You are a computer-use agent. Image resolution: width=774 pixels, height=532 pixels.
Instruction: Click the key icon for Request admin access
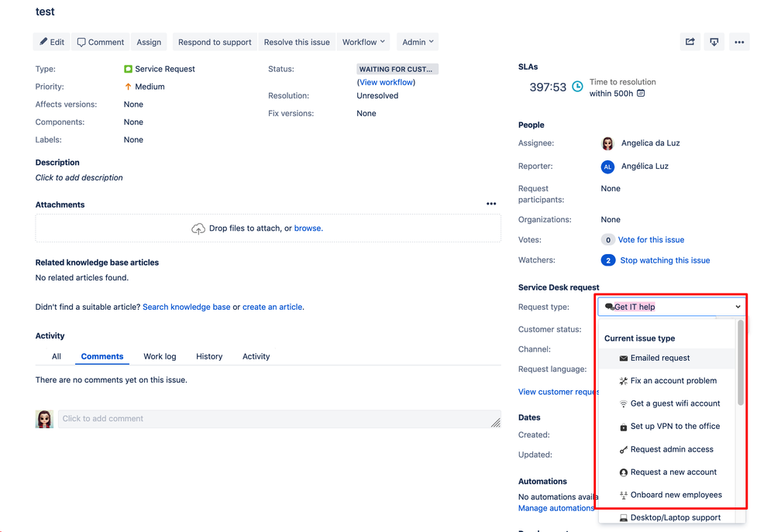coord(624,450)
